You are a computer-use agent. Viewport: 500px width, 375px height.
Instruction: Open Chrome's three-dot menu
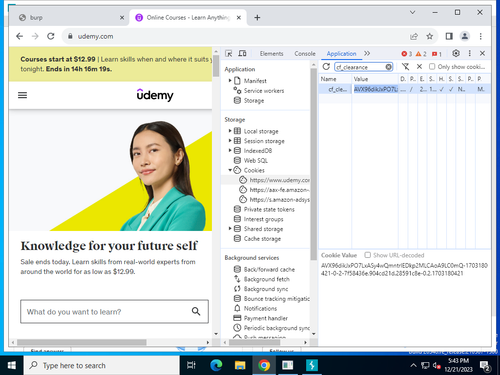tap(480, 36)
